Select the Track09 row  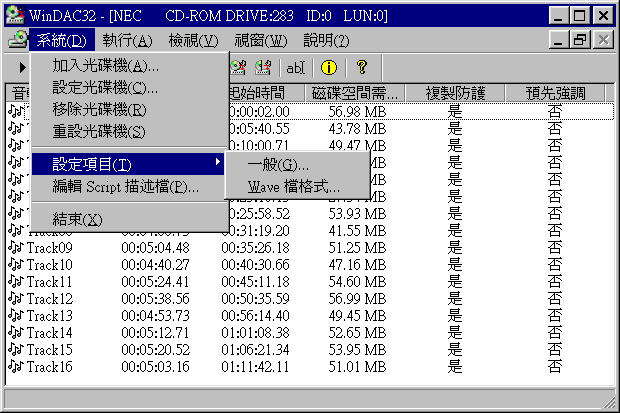310,248
